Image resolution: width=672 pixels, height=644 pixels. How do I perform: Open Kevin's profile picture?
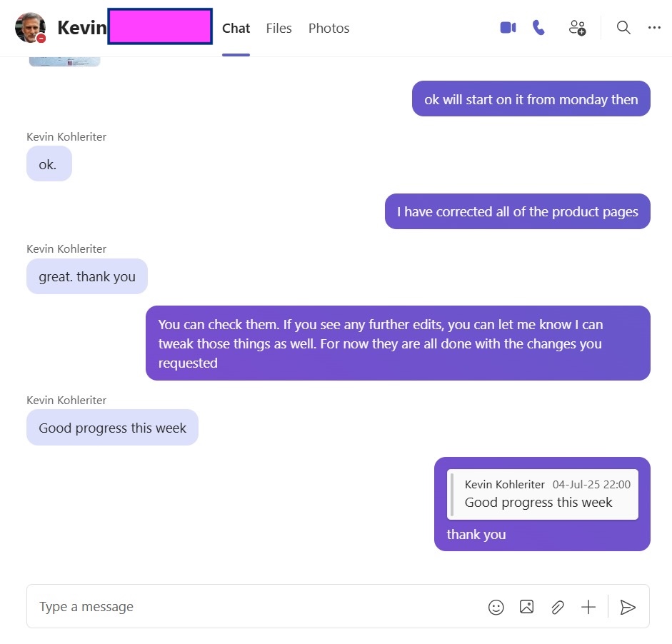pyautogui.click(x=30, y=28)
